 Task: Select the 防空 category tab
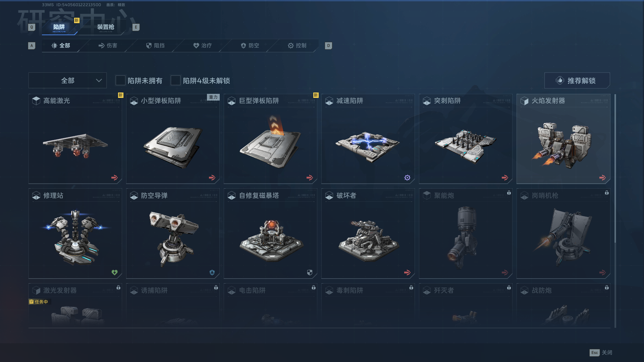tap(250, 46)
